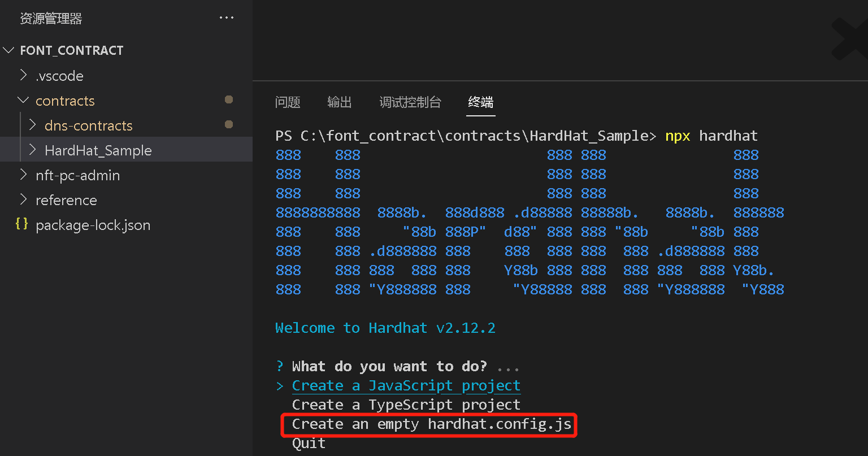Choose the Quit option in terminal
868x456 pixels.
(x=309, y=443)
